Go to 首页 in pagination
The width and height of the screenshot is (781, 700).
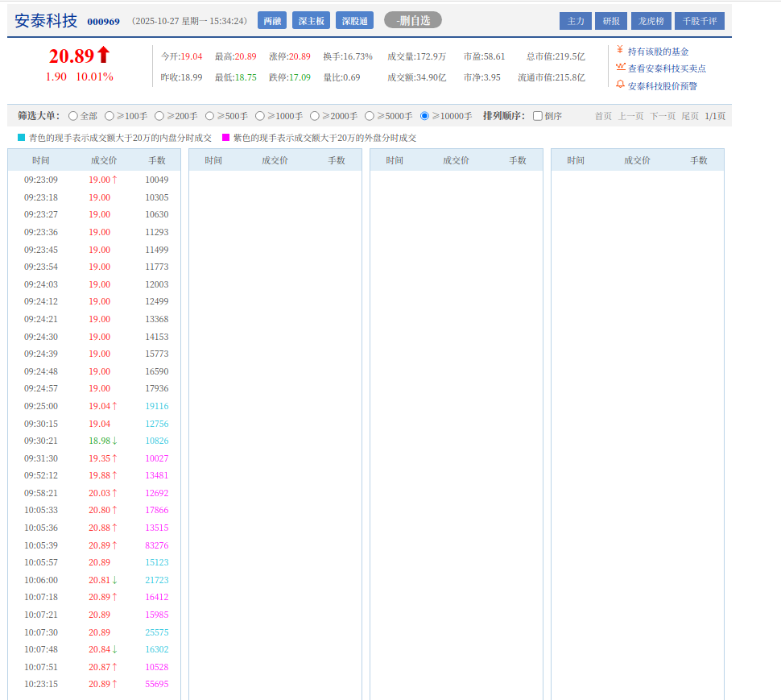pos(603,116)
